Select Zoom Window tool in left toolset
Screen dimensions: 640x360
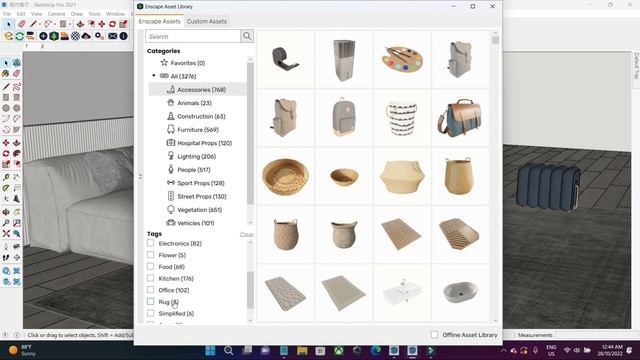[17, 223]
